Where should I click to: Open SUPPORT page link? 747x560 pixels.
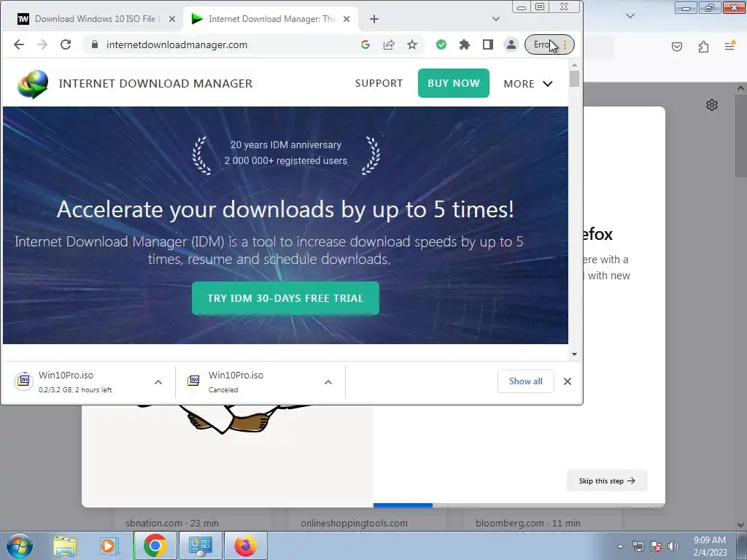tap(379, 83)
